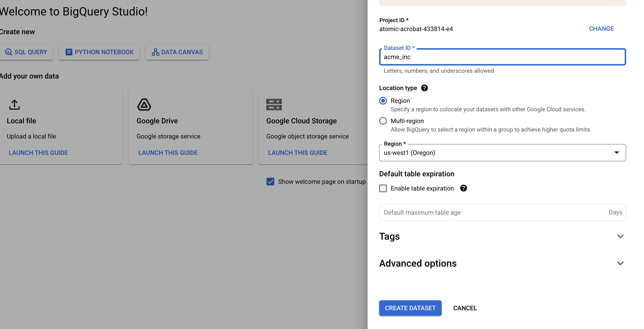This screenshot has height=329, width=644.
Task: Click the CANCEL button
Action: [x=465, y=308]
